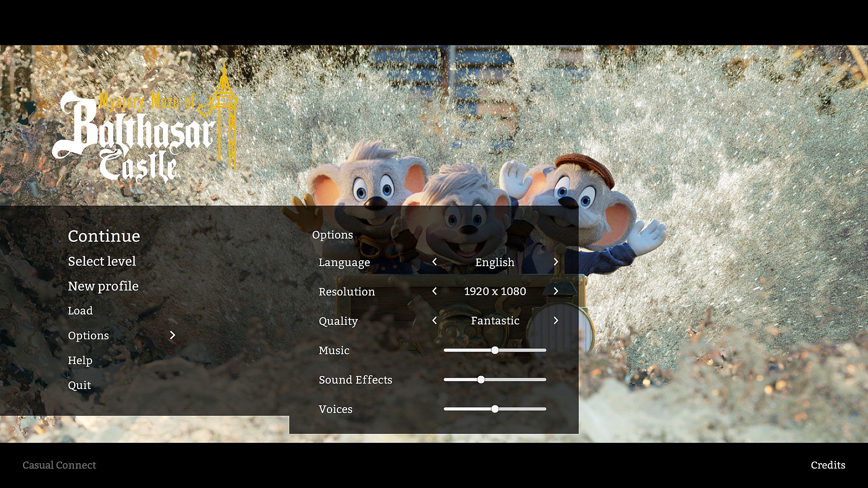
Task: Click the Casual Connect label
Action: [x=59, y=465]
